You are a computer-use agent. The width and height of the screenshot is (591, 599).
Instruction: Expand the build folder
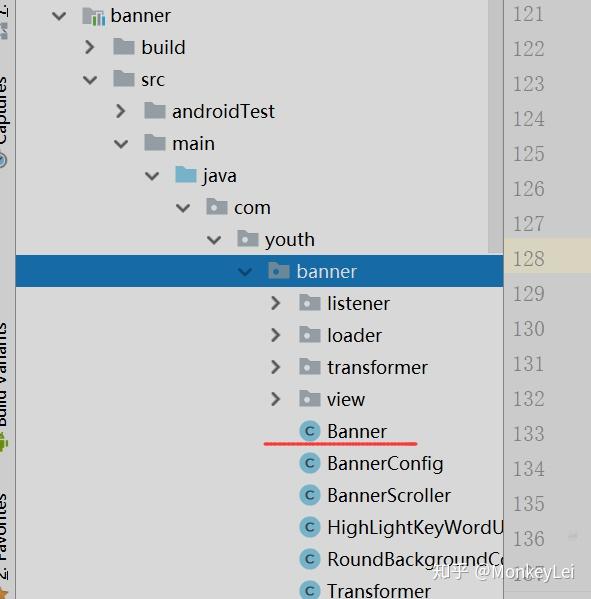click(89, 47)
